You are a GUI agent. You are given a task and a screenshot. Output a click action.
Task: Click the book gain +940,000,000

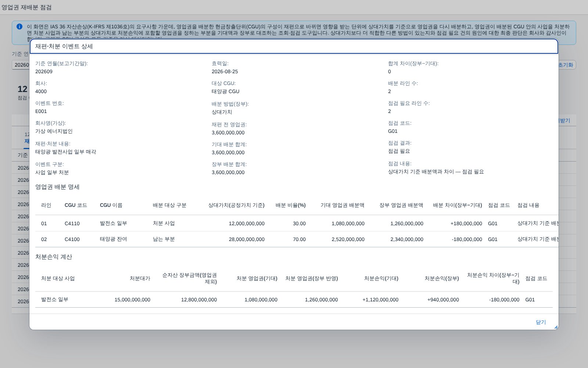[x=443, y=300]
